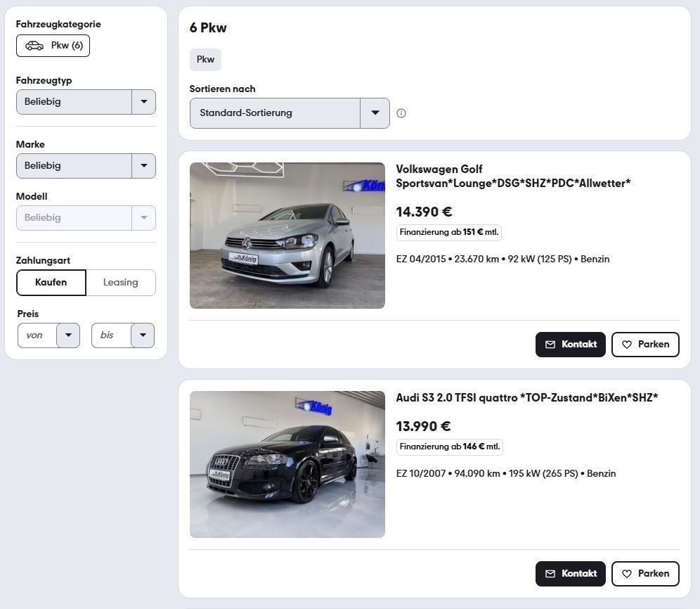The width and height of the screenshot is (700, 609).
Task: Open the Audi S3 2.0 TFSI listing title
Action: pos(526,398)
